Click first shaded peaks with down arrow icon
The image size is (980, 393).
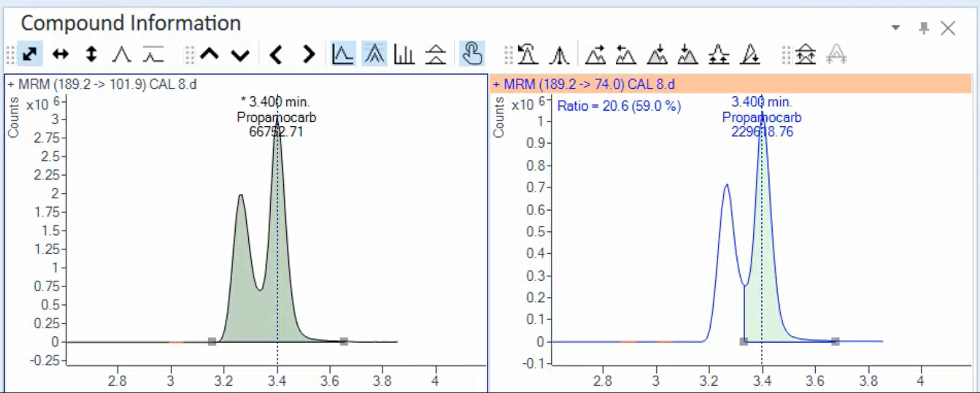657,54
